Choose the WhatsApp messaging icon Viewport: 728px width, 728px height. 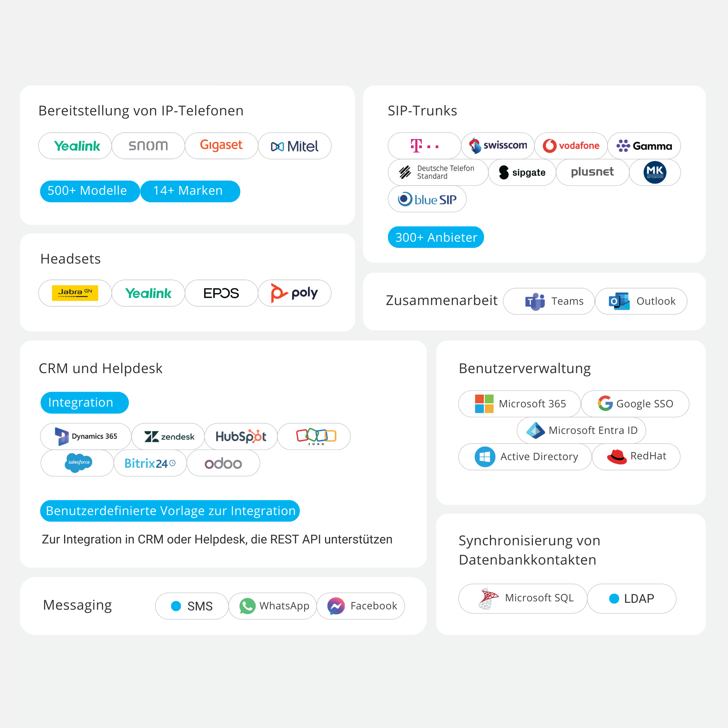point(248,606)
